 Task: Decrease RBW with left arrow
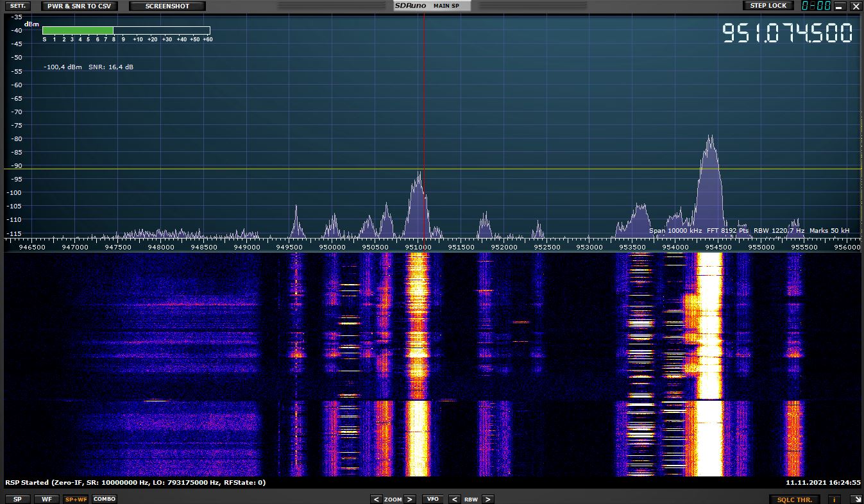pyautogui.click(x=454, y=499)
